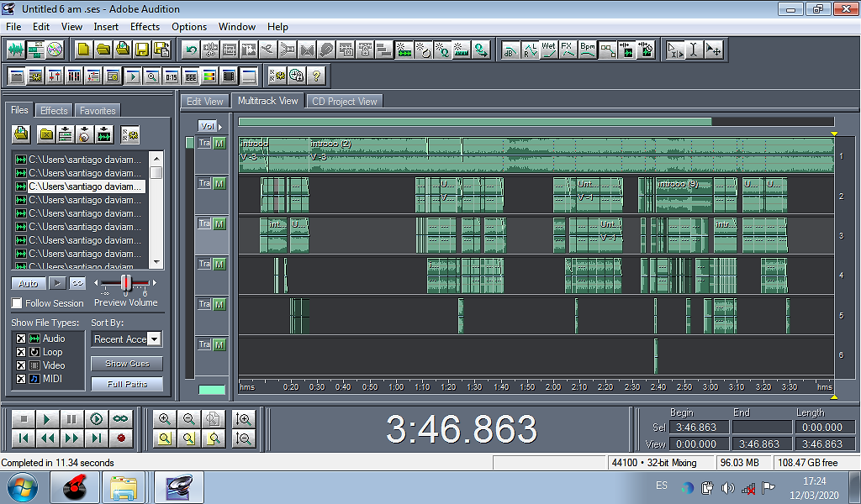
Task: Mute track 3 with M button
Action: [x=219, y=223]
